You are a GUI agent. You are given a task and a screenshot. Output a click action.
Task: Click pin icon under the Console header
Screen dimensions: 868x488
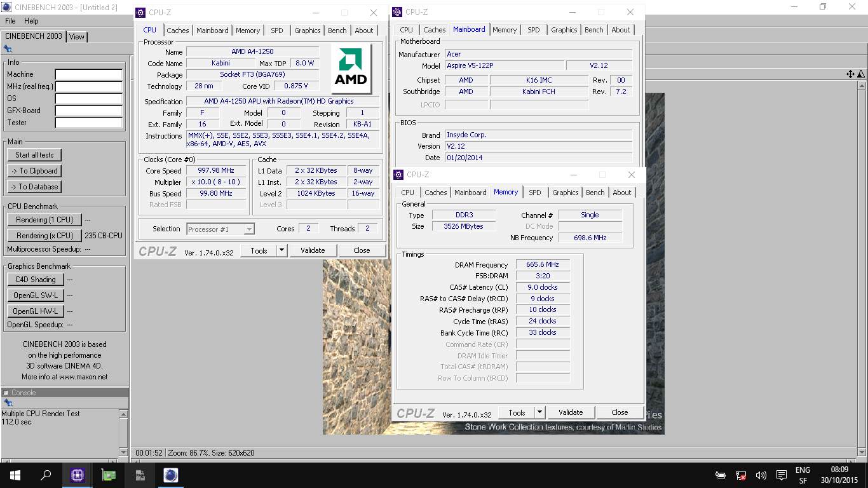[8, 403]
